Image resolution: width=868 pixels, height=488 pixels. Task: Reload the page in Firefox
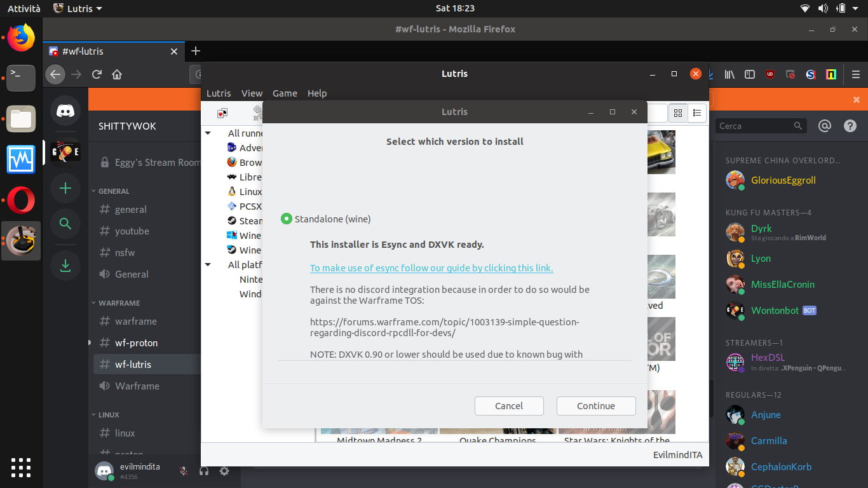[97, 74]
